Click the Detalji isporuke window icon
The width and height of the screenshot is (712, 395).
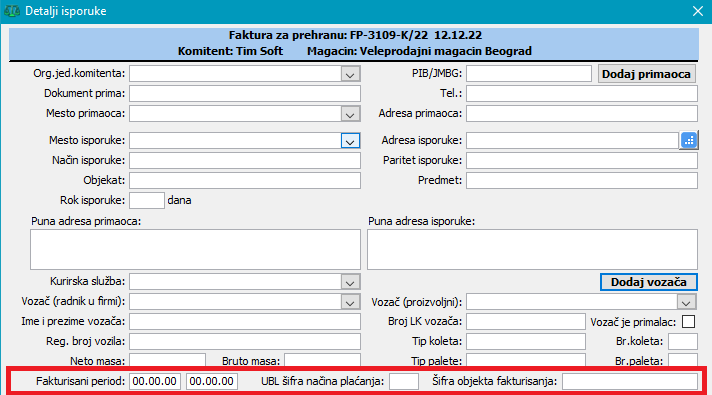pyautogui.click(x=12, y=11)
